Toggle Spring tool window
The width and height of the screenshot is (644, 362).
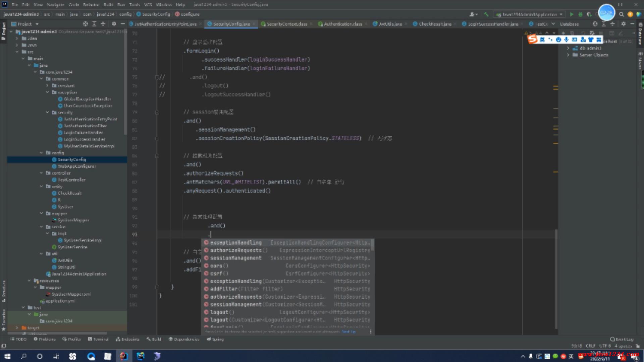tap(215, 339)
